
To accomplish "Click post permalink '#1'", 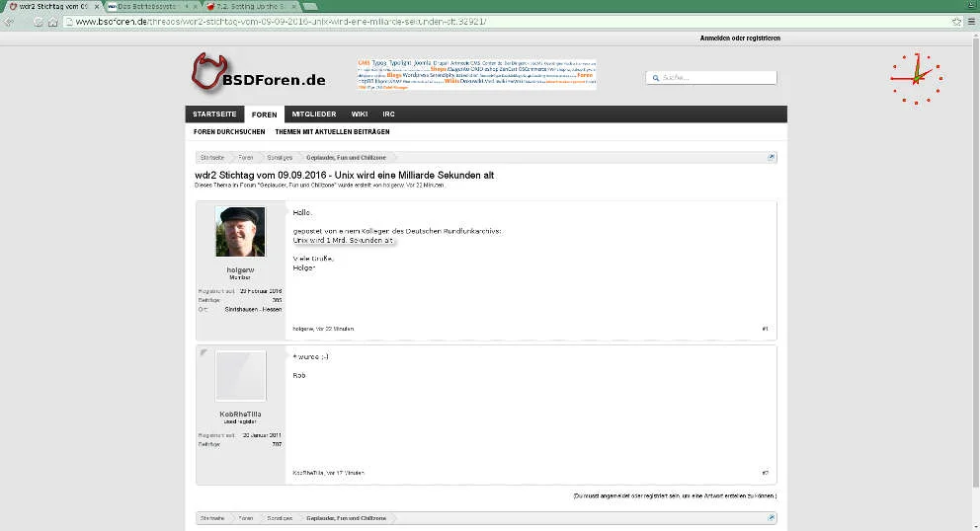I will (765, 329).
